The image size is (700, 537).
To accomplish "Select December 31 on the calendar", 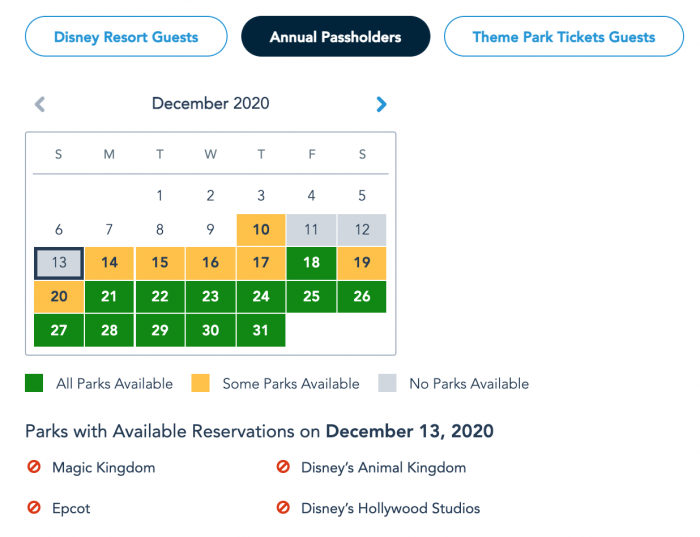I will click(x=261, y=330).
